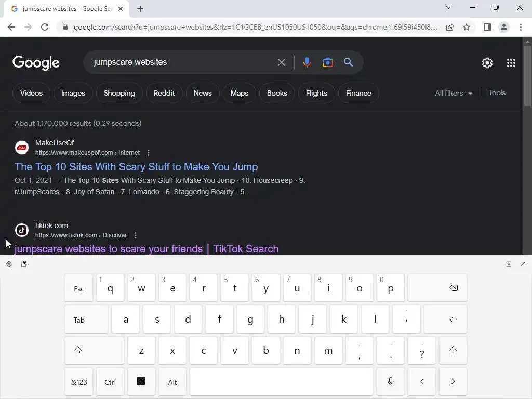
Task: Select the Books filter
Action: (x=277, y=93)
